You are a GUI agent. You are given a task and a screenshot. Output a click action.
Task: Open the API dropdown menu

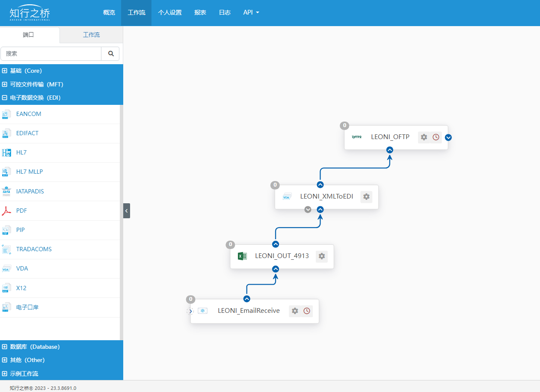point(251,13)
